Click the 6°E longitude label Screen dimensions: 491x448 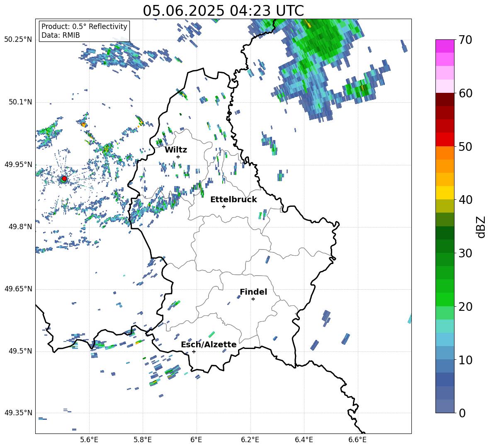coord(196,440)
